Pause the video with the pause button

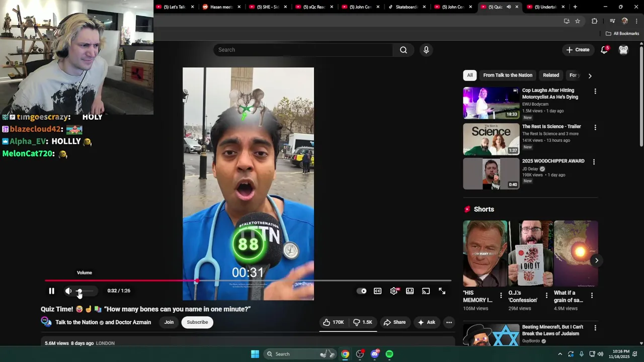[51, 291]
